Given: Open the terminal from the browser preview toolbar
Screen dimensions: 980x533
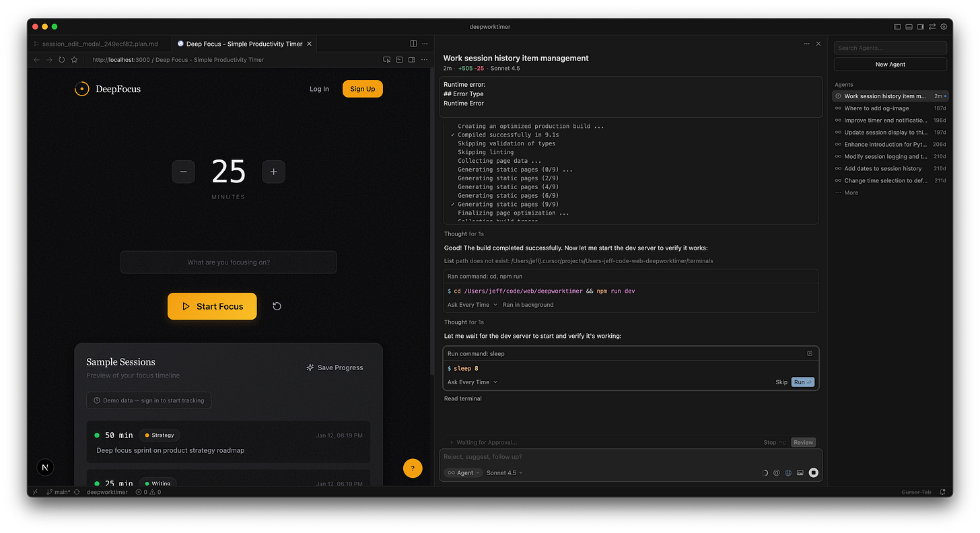Looking at the screenshot, I should pyautogui.click(x=400, y=59).
